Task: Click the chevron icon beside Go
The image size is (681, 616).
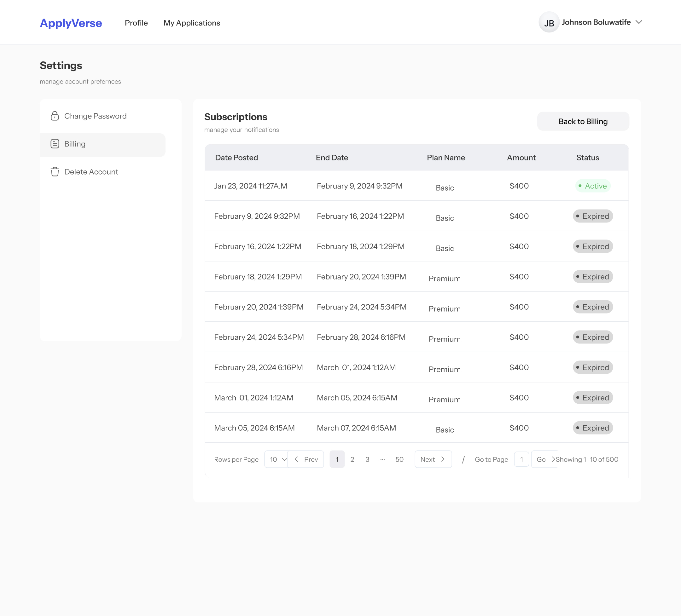Action: tap(553, 459)
